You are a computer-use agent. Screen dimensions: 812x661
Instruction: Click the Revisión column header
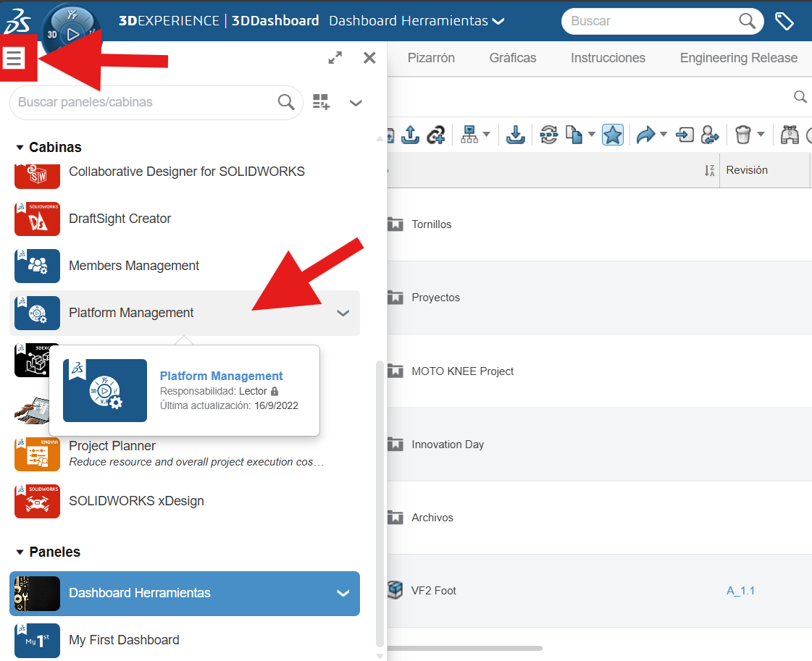(747, 170)
